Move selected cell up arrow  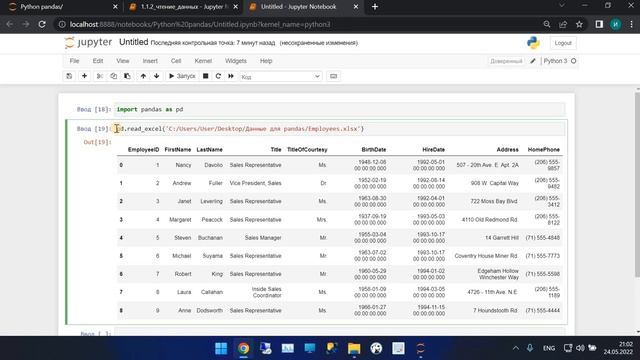click(143, 76)
